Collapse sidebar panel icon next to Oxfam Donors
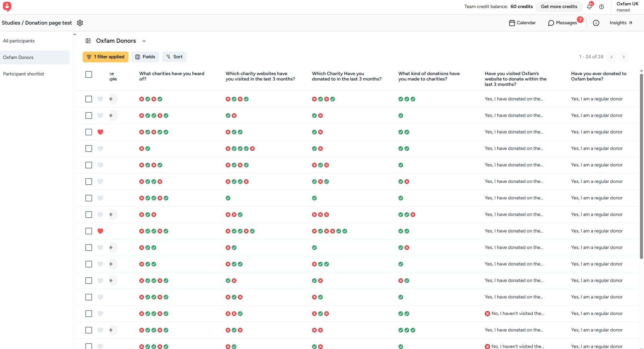The image size is (644, 349). point(88,41)
